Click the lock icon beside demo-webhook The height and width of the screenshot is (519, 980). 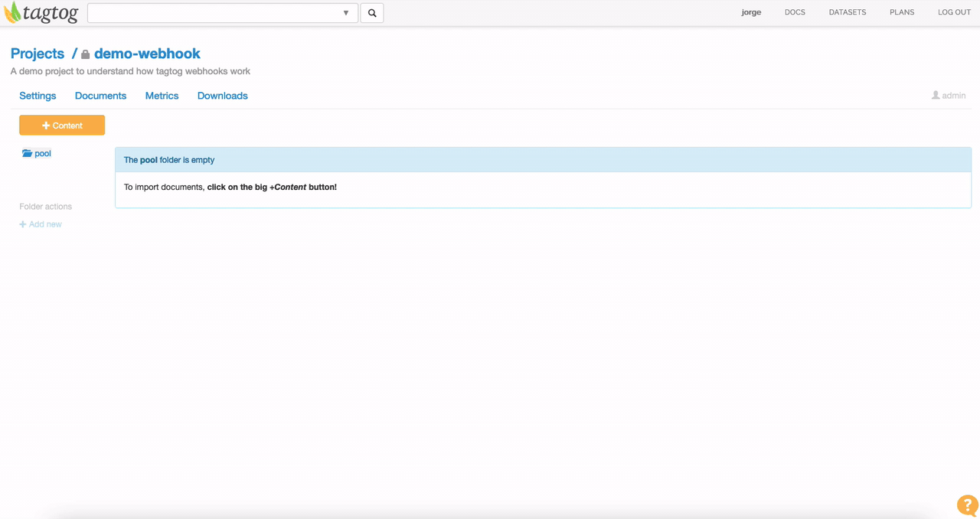[86, 54]
